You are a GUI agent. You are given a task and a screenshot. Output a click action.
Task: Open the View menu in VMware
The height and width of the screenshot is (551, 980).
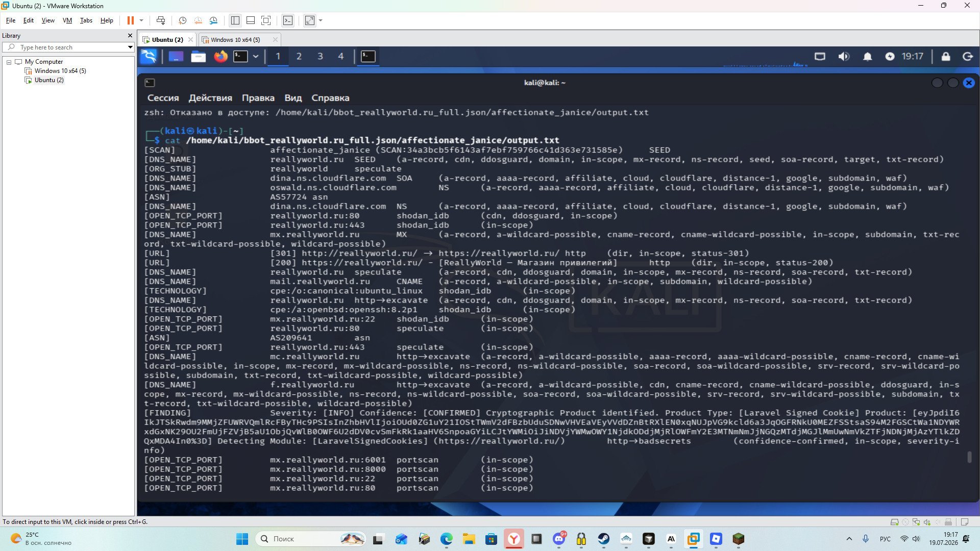pyautogui.click(x=48, y=20)
